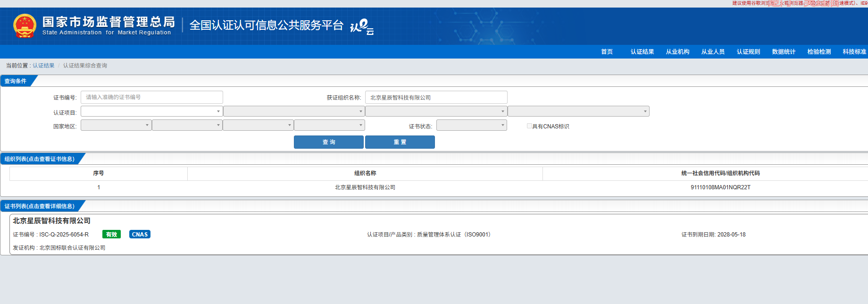The image size is (868, 304).
Task: Click the 重置 reset button
Action: (x=400, y=142)
